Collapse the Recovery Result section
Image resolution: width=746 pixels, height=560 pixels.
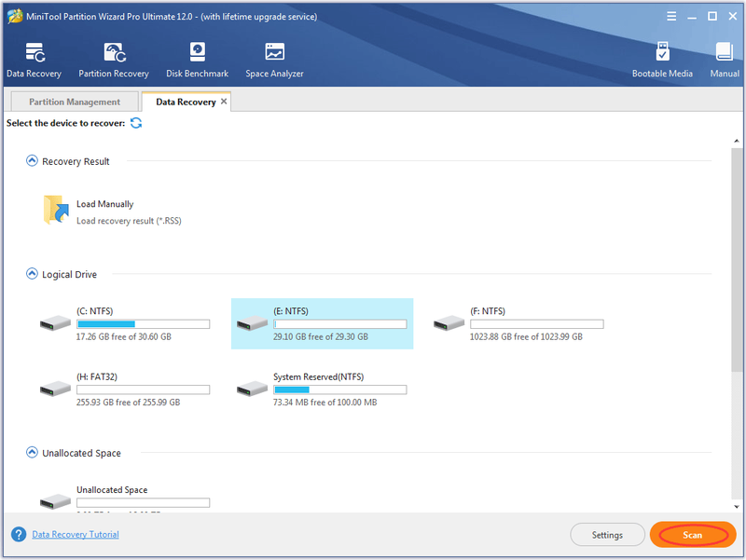coord(32,160)
